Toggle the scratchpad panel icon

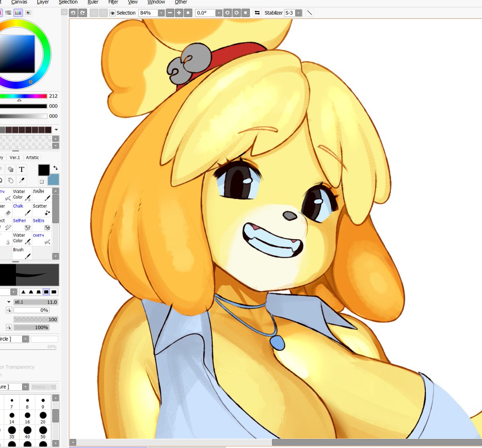tap(28, 13)
